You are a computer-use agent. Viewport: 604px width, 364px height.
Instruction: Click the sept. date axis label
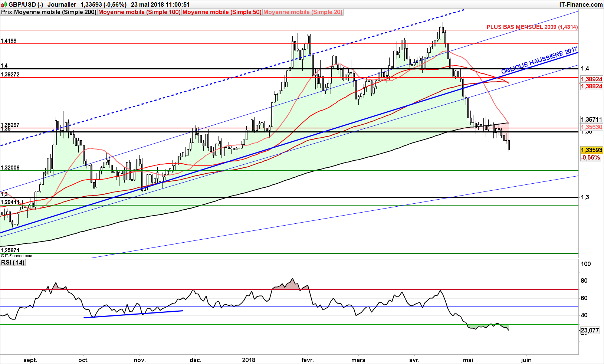(30, 360)
